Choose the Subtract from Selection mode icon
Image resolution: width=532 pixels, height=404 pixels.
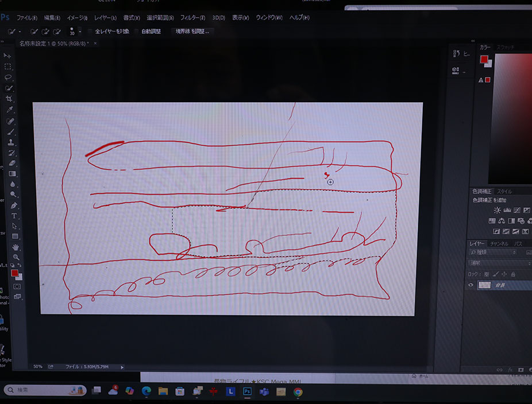(x=57, y=32)
